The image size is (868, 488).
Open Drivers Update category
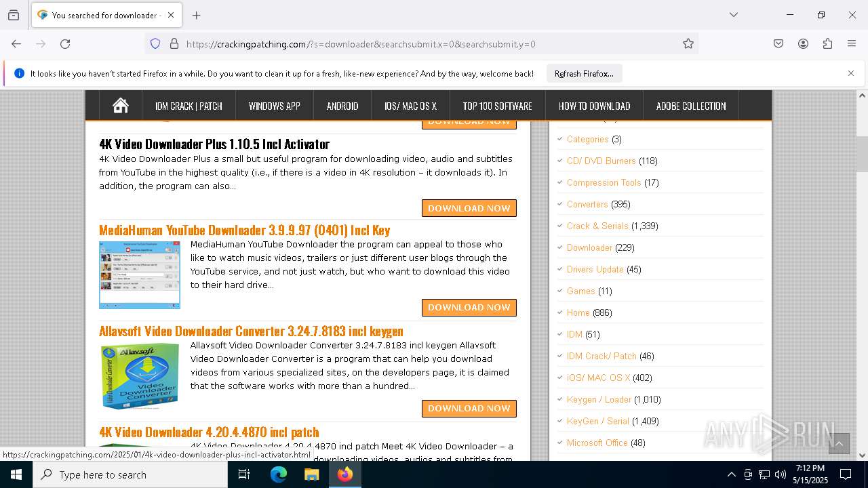(x=595, y=269)
